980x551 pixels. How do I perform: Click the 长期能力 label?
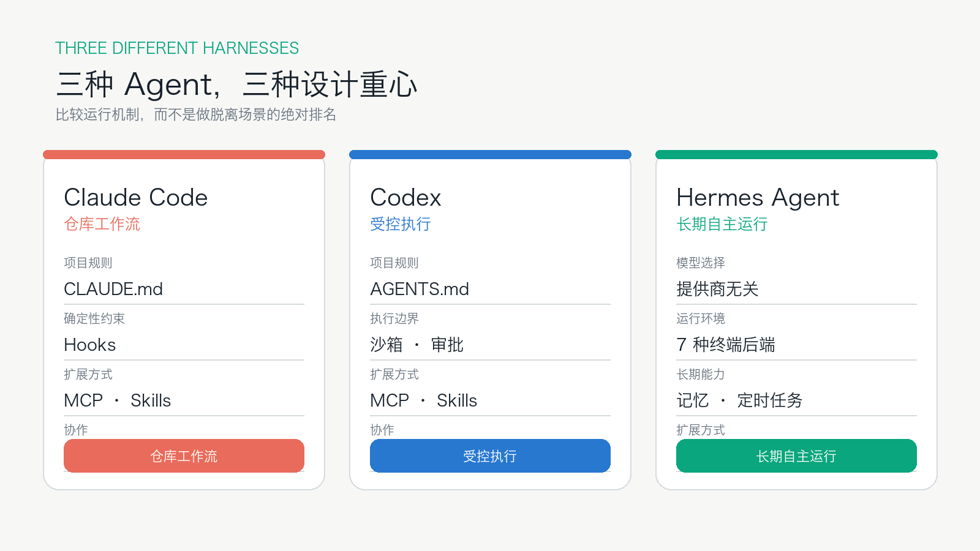pos(701,374)
